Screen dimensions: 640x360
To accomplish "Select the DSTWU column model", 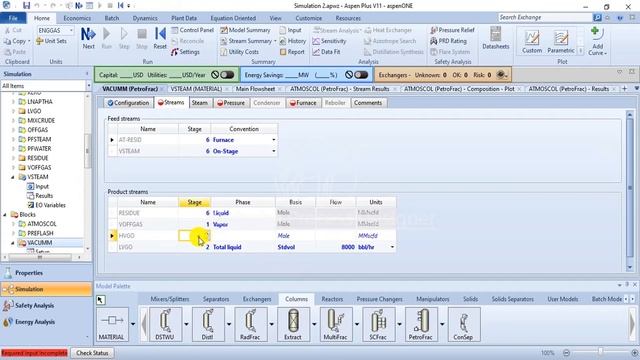I will click(165, 324).
